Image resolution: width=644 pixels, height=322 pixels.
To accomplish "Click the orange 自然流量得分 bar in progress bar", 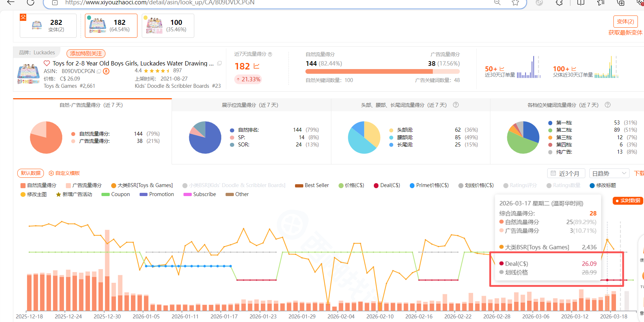I will coord(363,72).
